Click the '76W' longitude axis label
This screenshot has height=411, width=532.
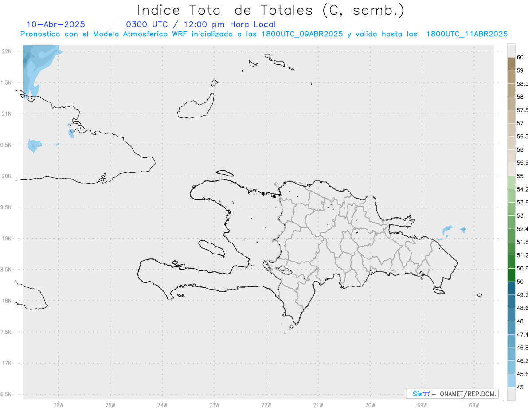click(x=58, y=405)
